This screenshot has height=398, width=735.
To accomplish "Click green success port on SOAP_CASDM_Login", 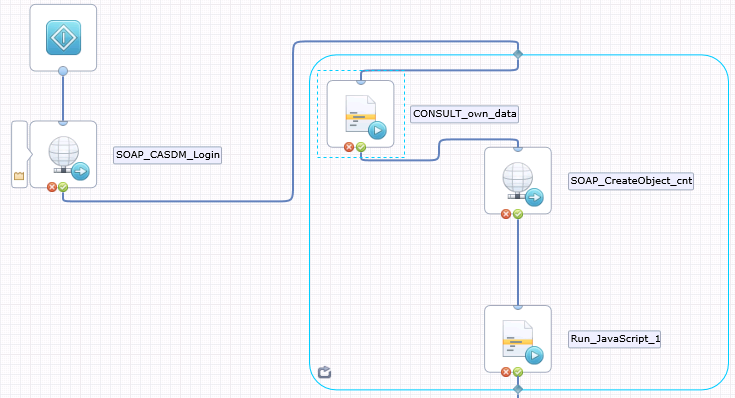I will tap(63, 187).
